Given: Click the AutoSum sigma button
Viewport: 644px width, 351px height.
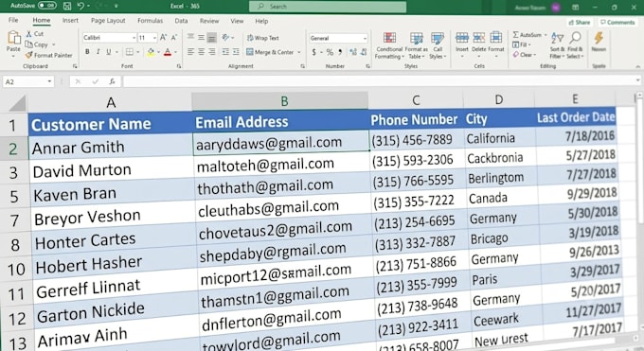Looking at the screenshot, I should pos(527,35).
